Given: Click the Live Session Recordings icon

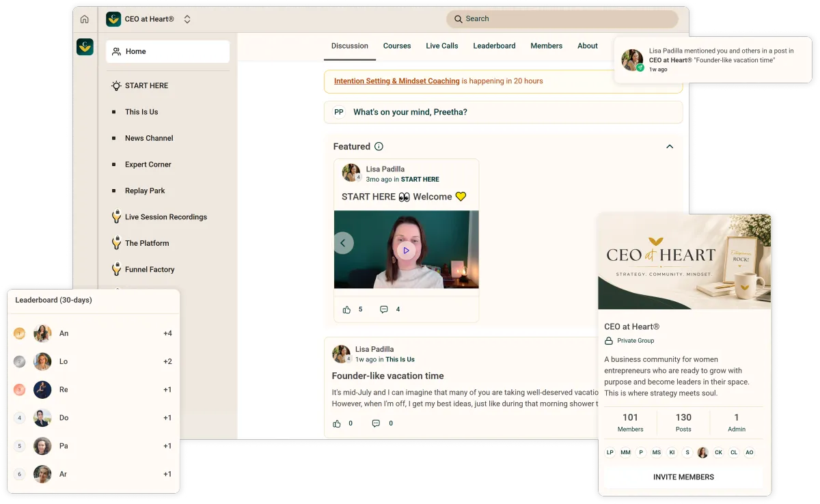Looking at the screenshot, I should pyautogui.click(x=117, y=216).
